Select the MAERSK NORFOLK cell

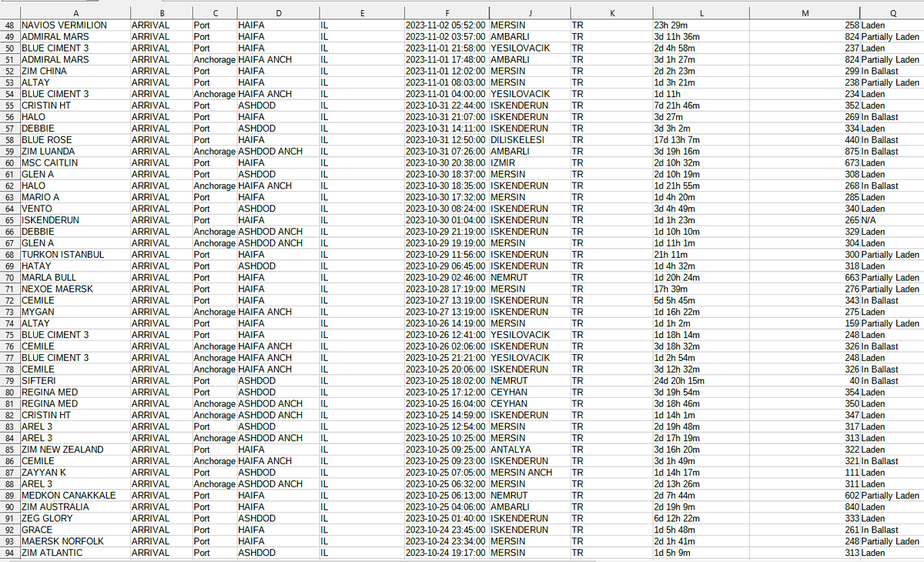pos(75,541)
